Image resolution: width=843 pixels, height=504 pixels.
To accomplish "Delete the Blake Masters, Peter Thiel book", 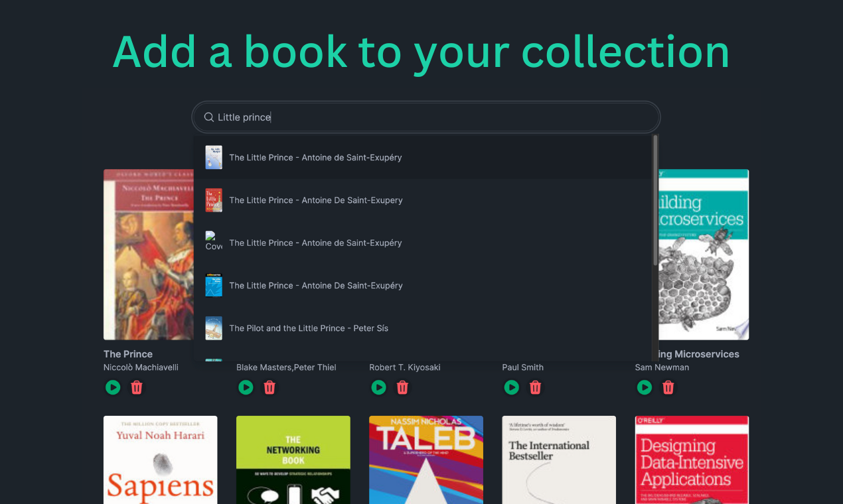I will point(269,387).
